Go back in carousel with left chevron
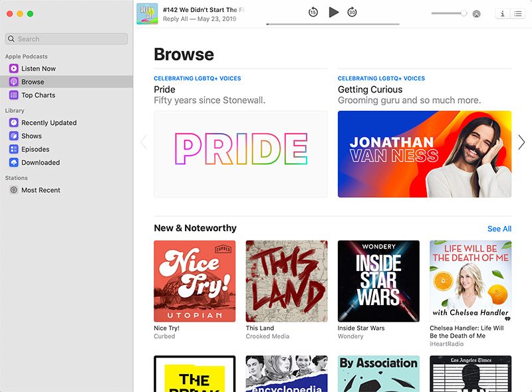This screenshot has height=392, width=532. click(x=144, y=142)
